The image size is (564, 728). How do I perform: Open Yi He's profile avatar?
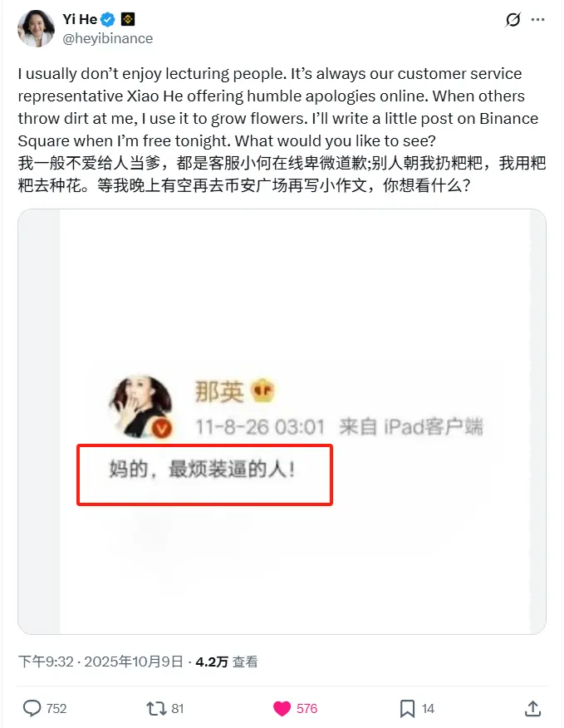click(36, 28)
